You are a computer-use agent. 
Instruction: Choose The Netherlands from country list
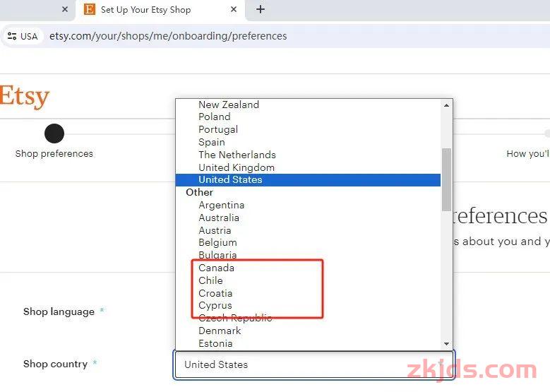308,155
